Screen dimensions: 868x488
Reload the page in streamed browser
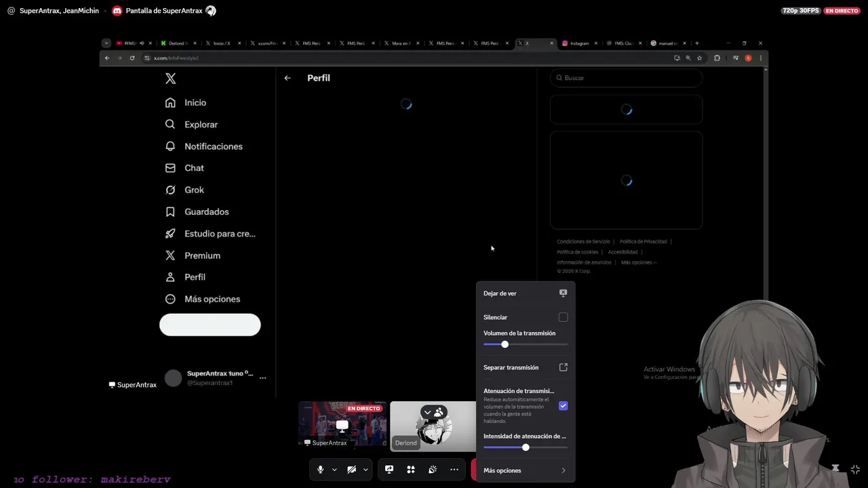pos(132,58)
